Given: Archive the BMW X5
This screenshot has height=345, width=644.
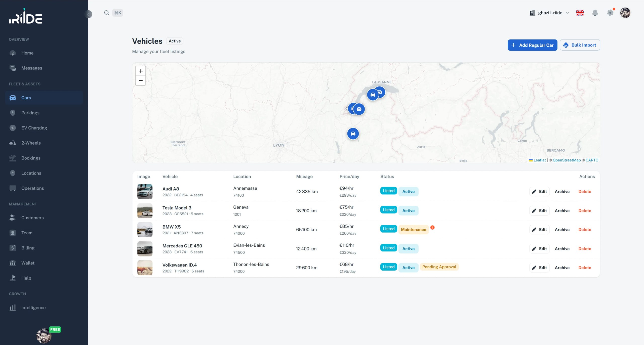Looking at the screenshot, I should point(562,230).
